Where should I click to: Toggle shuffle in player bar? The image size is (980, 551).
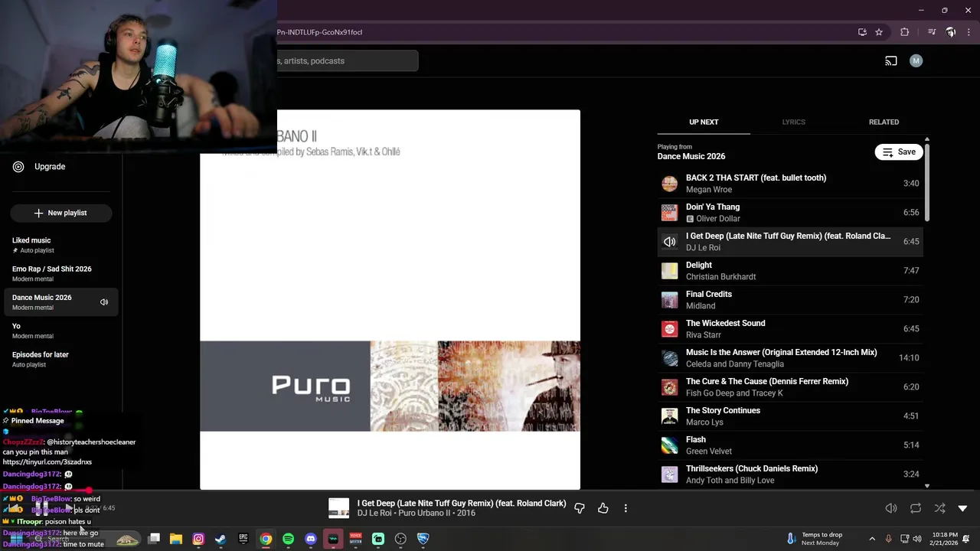(939, 508)
